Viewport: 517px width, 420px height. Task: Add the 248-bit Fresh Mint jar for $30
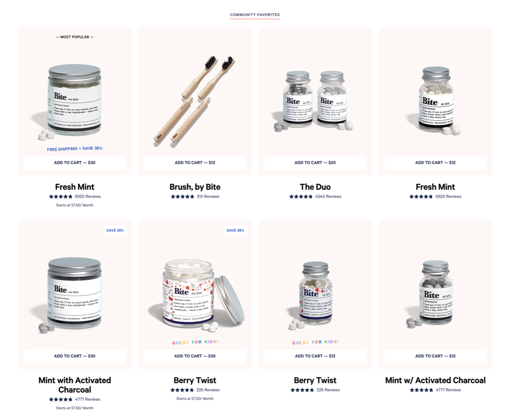(74, 163)
